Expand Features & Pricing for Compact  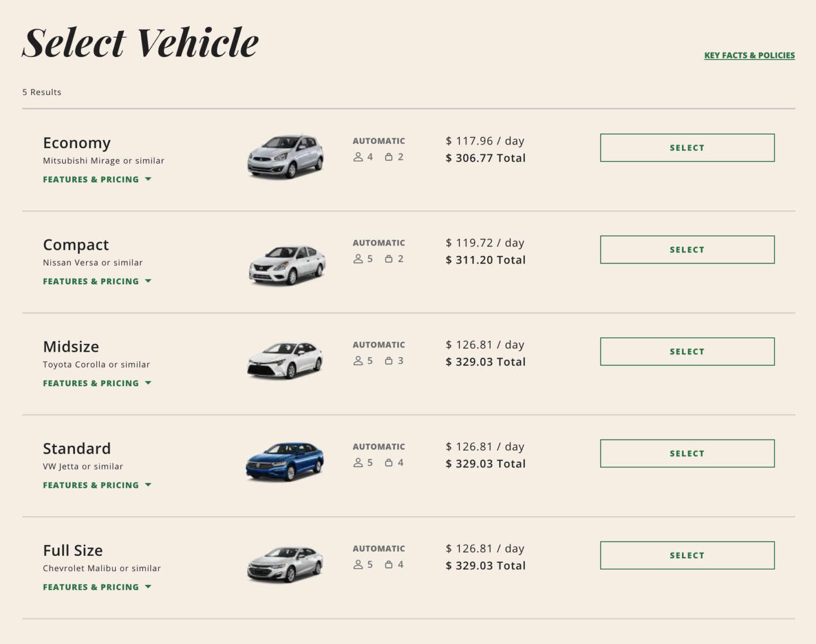pos(97,281)
